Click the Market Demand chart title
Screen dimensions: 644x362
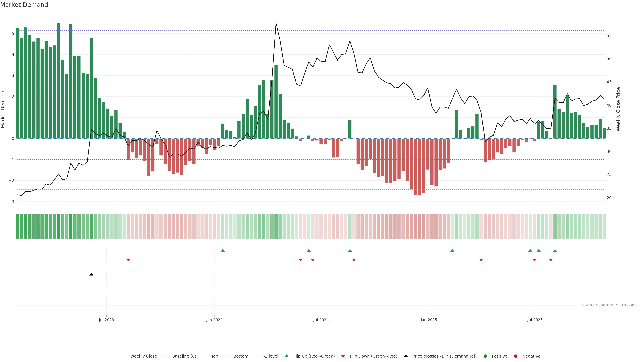[x=24, y=5]
